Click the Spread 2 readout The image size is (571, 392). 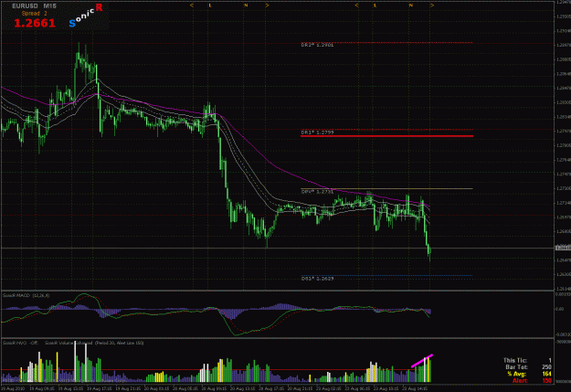[x=34, y=14]
